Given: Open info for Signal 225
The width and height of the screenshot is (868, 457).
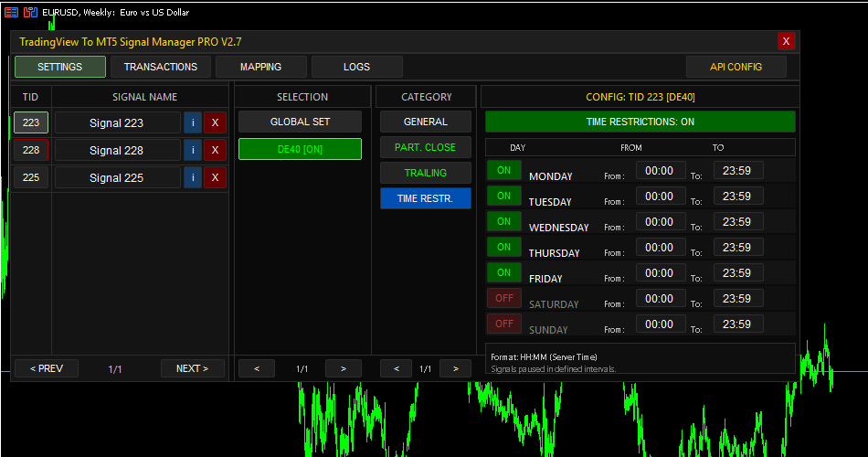Looking at the screenshot, I should tap(193, 177).
